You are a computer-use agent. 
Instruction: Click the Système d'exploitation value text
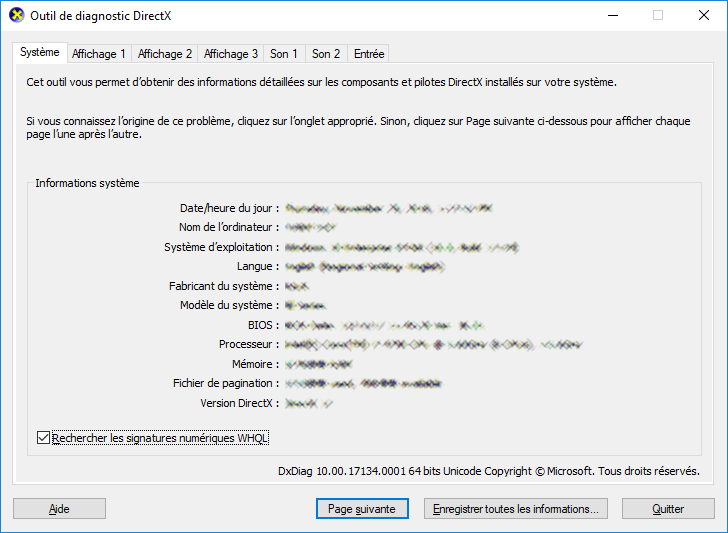[x=400, y=248]
